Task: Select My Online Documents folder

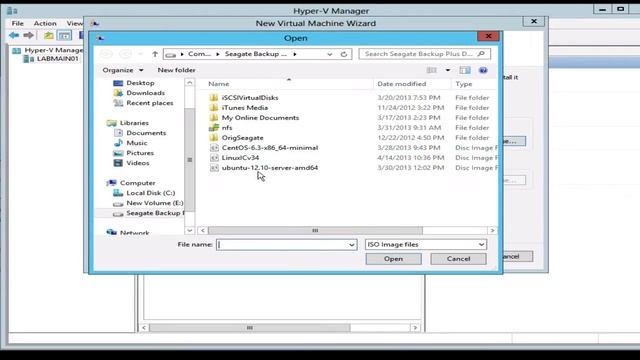Action: coord(260,118)
